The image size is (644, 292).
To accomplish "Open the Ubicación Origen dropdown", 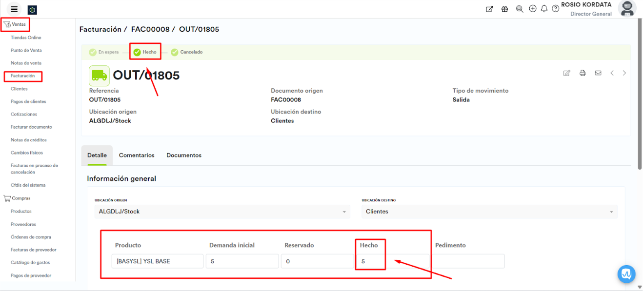I will (222, 212).
